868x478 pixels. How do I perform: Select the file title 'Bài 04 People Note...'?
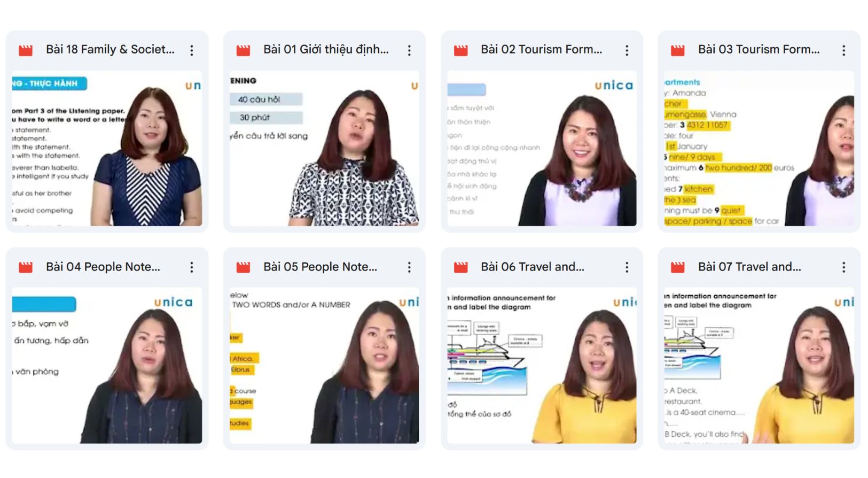(x=103, y=267)
